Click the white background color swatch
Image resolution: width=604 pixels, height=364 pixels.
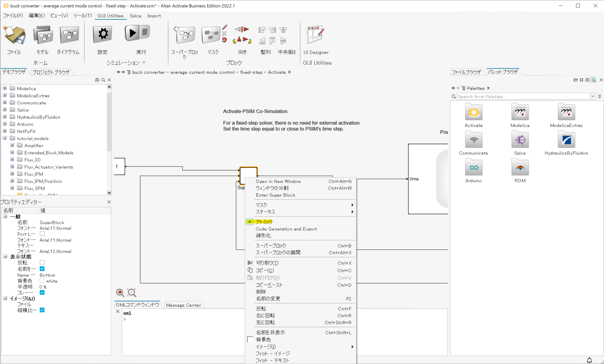[x=42, y=281]
